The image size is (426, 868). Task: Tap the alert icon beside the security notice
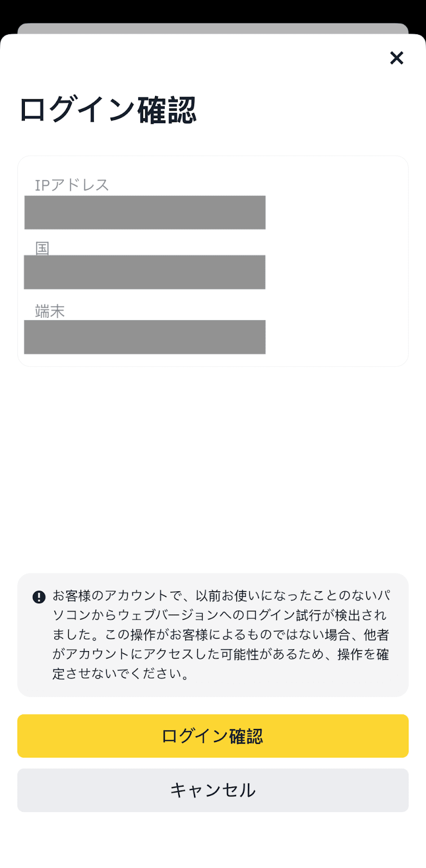pyautogui.click(x=37, y=596)
